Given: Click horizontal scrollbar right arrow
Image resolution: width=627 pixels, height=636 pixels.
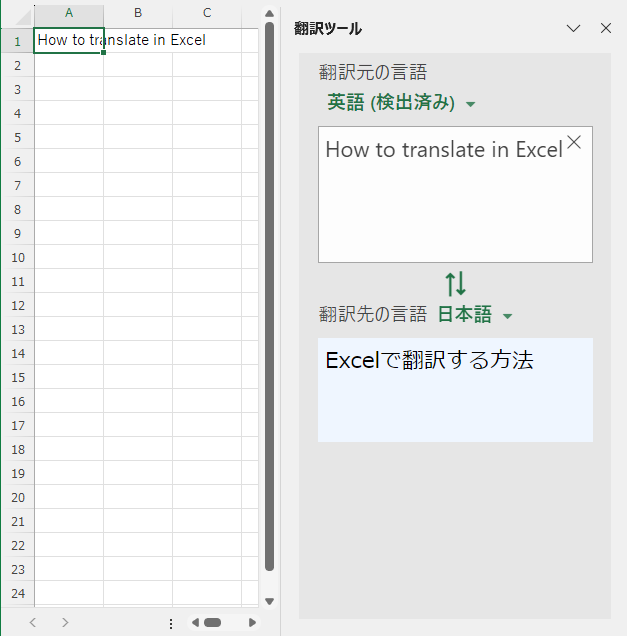Looking at the screenshot, I should click(x=252, y=623).
